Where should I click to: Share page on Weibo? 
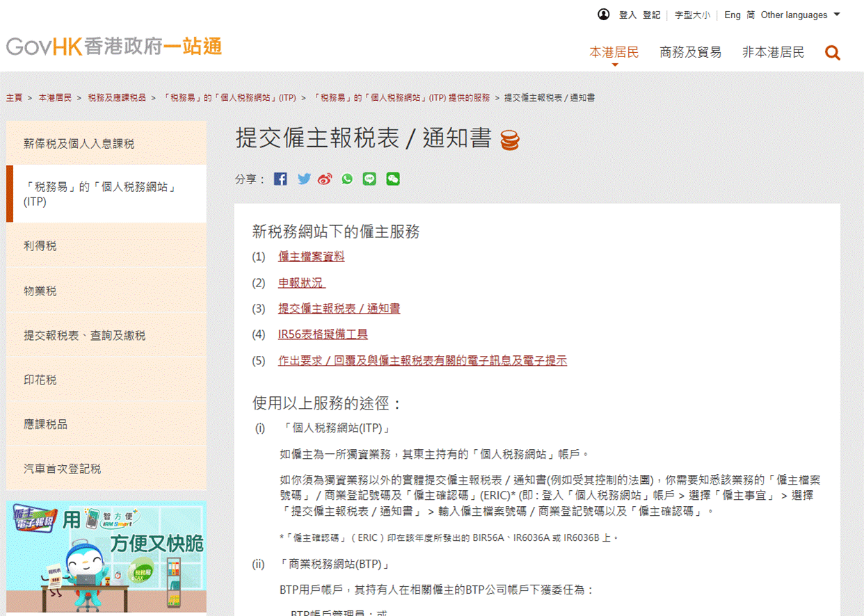(x=325, y=179)
